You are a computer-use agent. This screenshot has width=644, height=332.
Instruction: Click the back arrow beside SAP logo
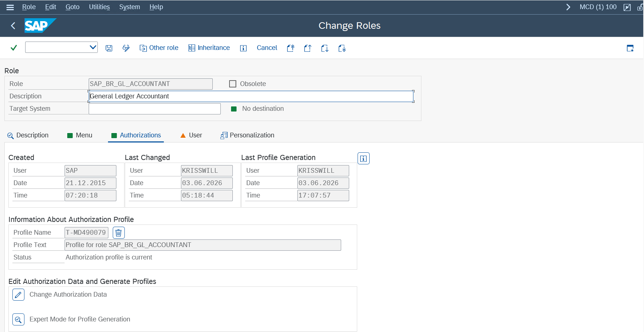[13, 26]
